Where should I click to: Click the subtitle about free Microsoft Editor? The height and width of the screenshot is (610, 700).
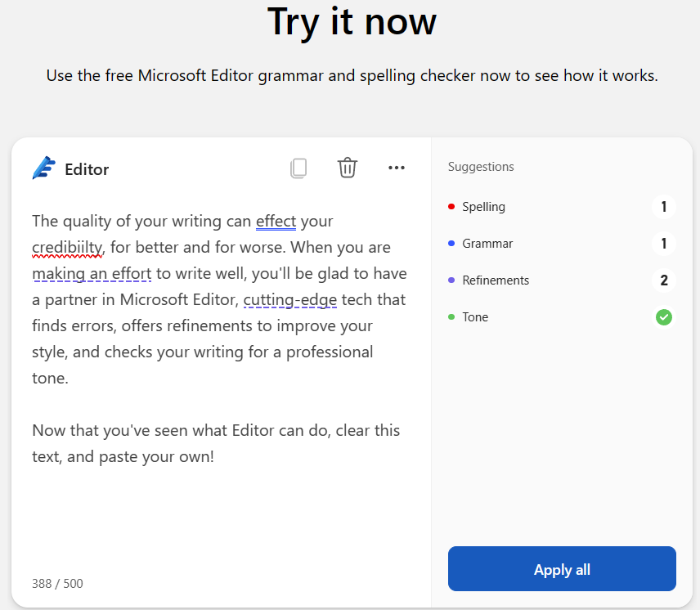pyautogui.click(x=352, y=76)
